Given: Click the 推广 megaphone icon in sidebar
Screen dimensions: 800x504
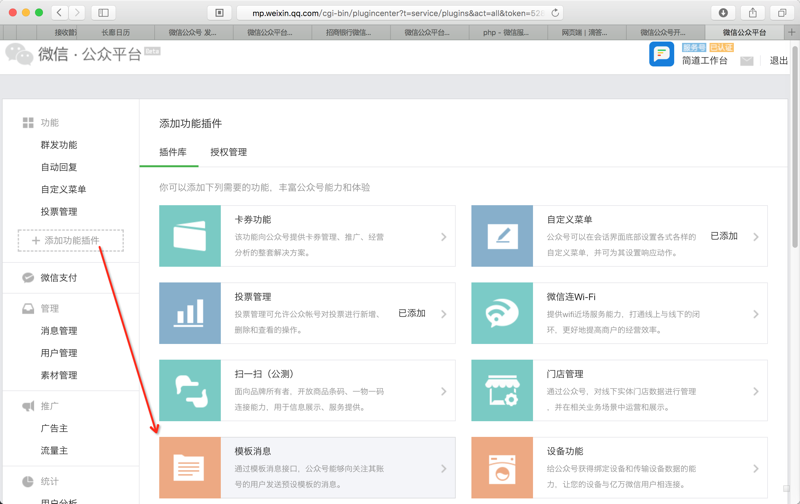Looking at the screenshot, I should (28, 406).
